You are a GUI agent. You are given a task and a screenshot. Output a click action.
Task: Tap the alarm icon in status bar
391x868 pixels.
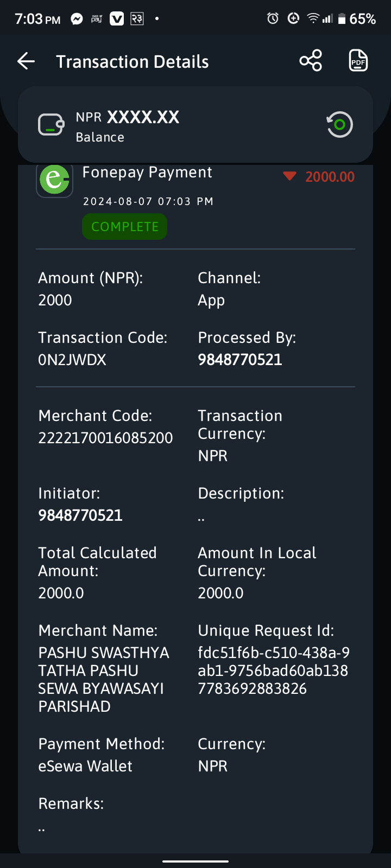pyautogui.click(x=273, y=19)
